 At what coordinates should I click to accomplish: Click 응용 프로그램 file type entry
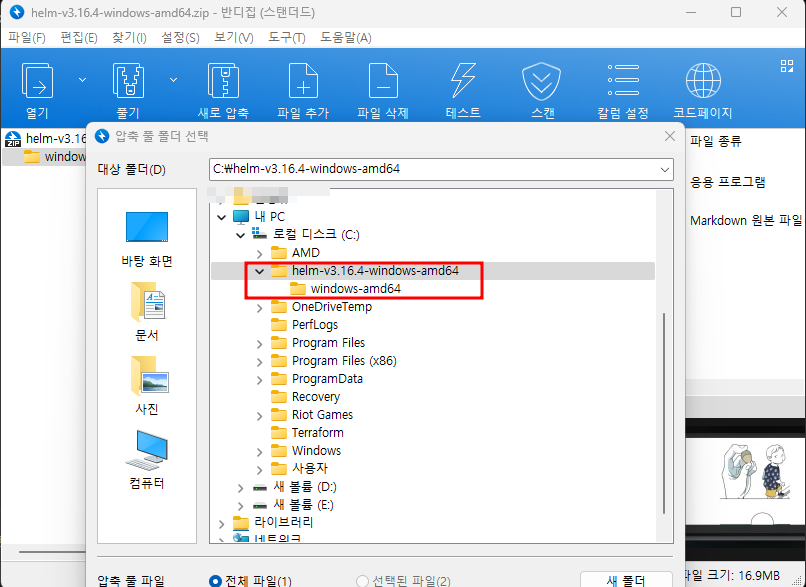728,182
